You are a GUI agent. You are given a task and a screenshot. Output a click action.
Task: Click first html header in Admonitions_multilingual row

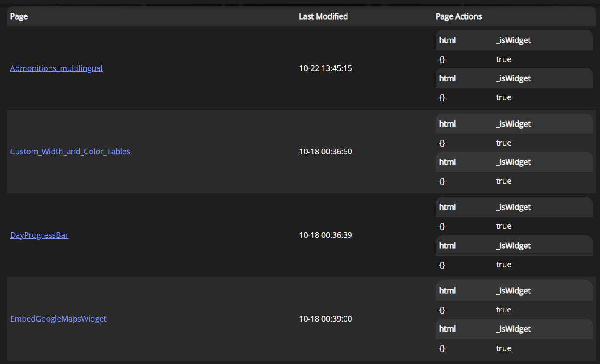[448, 40]
